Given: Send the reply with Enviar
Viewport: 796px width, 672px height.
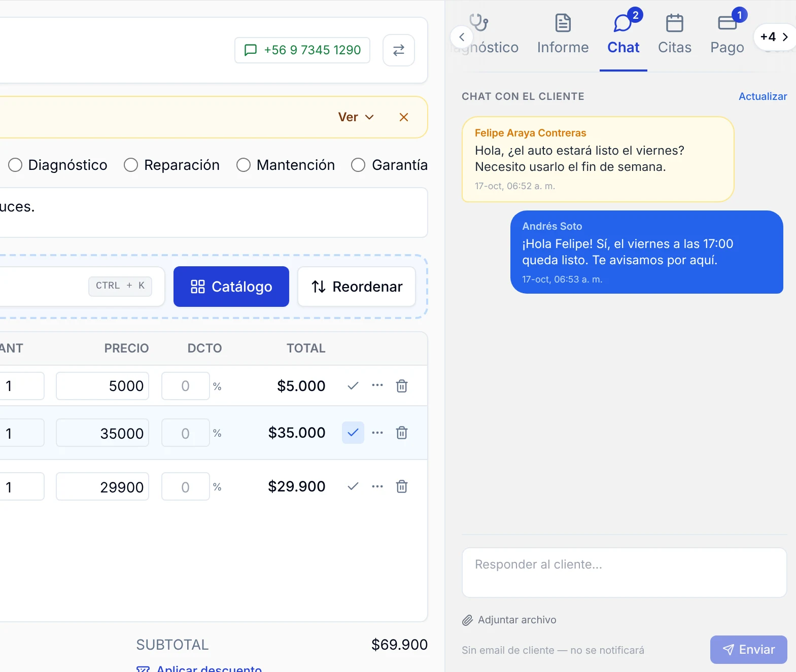Looking at the screenshot, I should point(749,650).
